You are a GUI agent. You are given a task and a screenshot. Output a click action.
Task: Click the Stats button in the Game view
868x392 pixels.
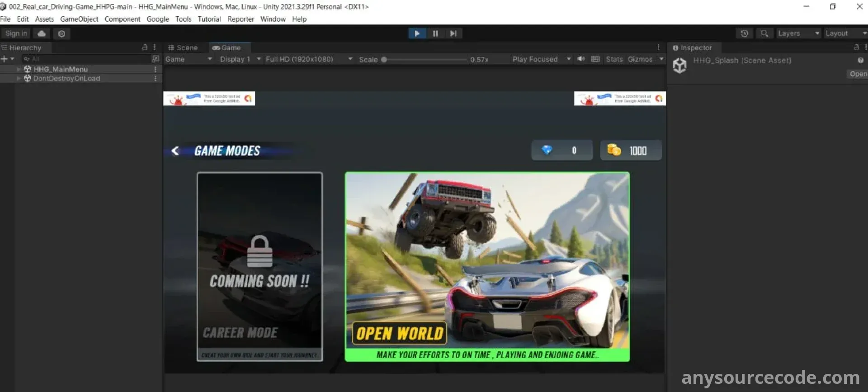point(614,59)
